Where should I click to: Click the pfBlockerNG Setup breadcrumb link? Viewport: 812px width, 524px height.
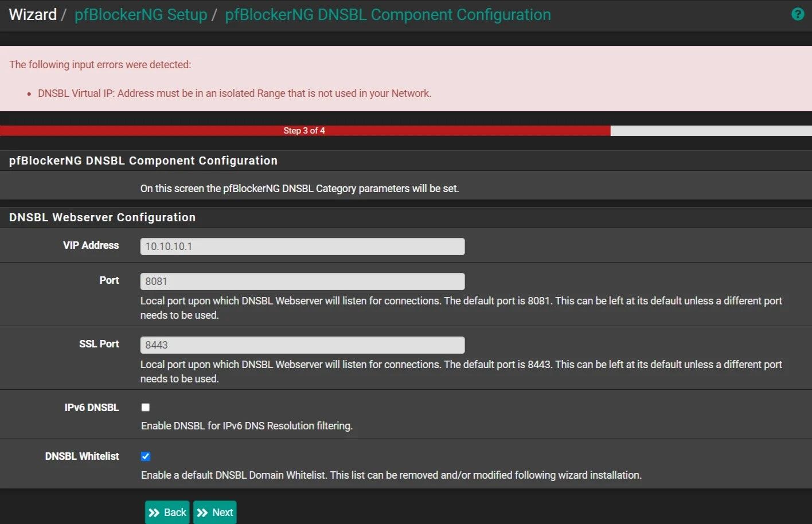coord(140,15)
